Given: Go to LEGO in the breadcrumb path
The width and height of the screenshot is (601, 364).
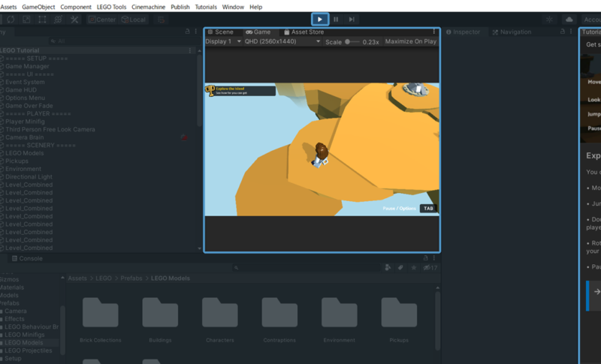Looking at the screenshot, I should [x=104, y=278].
